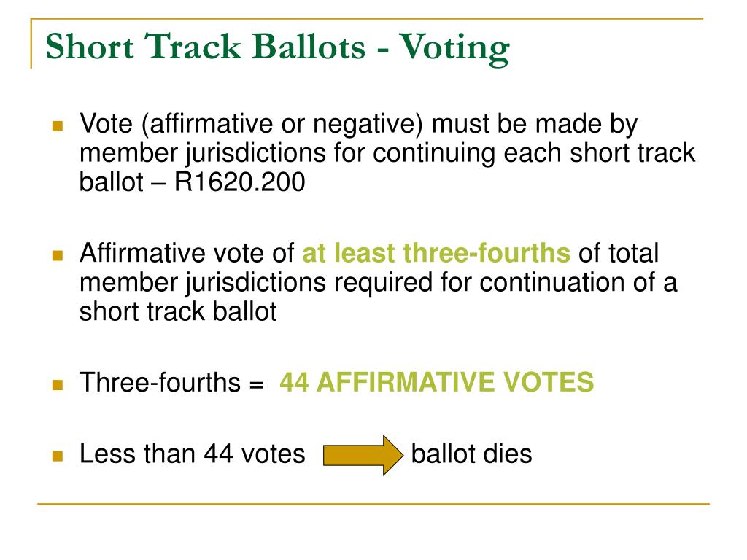Click the third gold bullet square
Image resolution: width=747 pixels, height=560 pixels.
pyautogui.click(x=58, y=384)
